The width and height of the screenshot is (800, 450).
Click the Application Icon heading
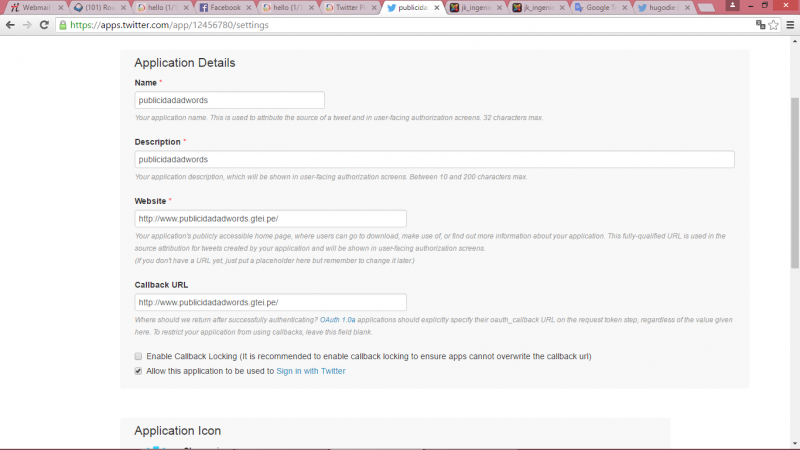click(x=178, y=431)
